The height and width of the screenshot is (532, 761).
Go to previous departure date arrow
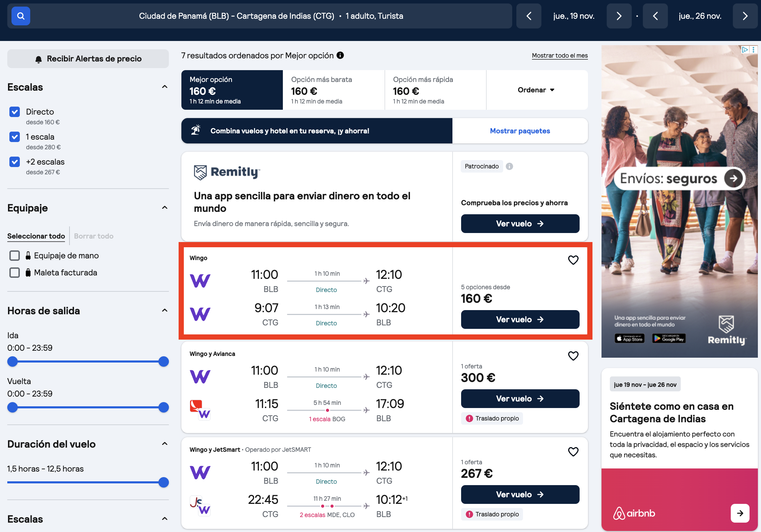(x=529, y=16)
